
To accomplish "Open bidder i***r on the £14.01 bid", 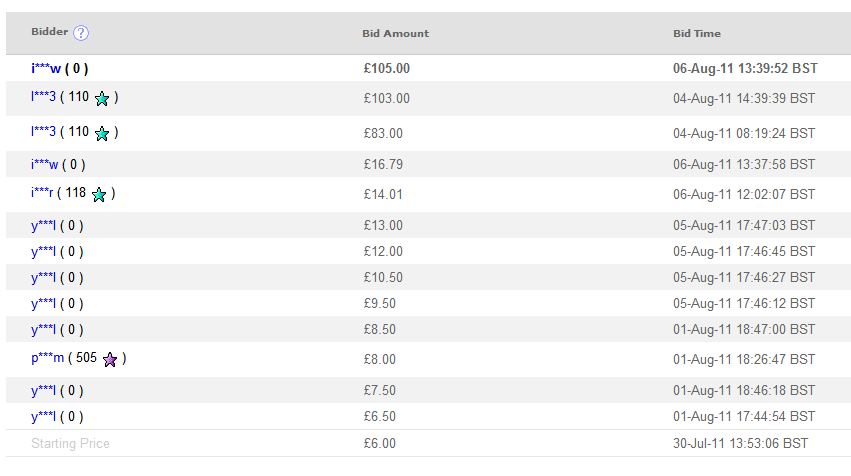I will pyautogui.click(x=42, y=193).
